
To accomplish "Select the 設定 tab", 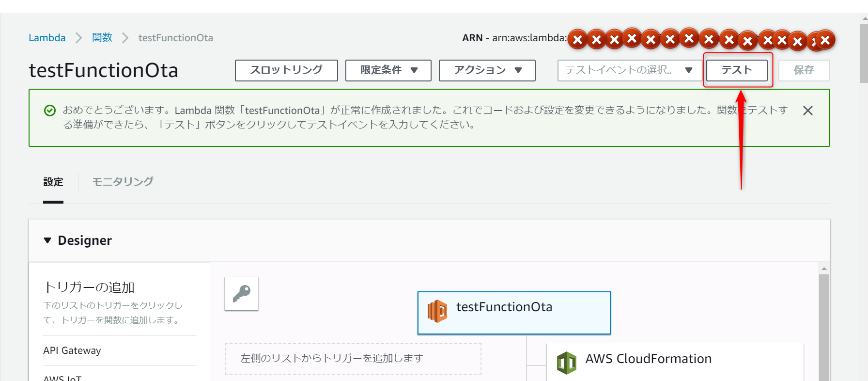I will pos(53,182).
